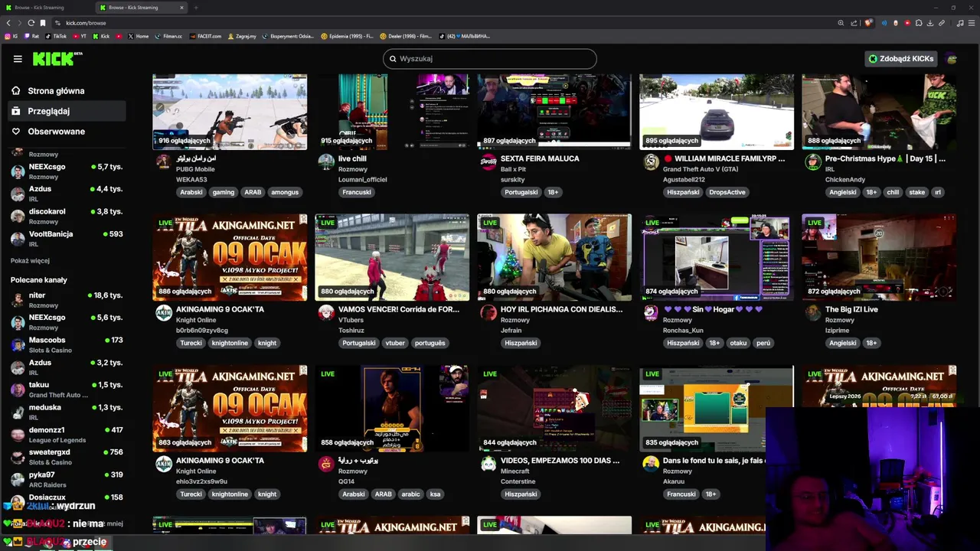Open the TikTok bookmark
Viewport: 980px width, 551px height.
(56, 36)
